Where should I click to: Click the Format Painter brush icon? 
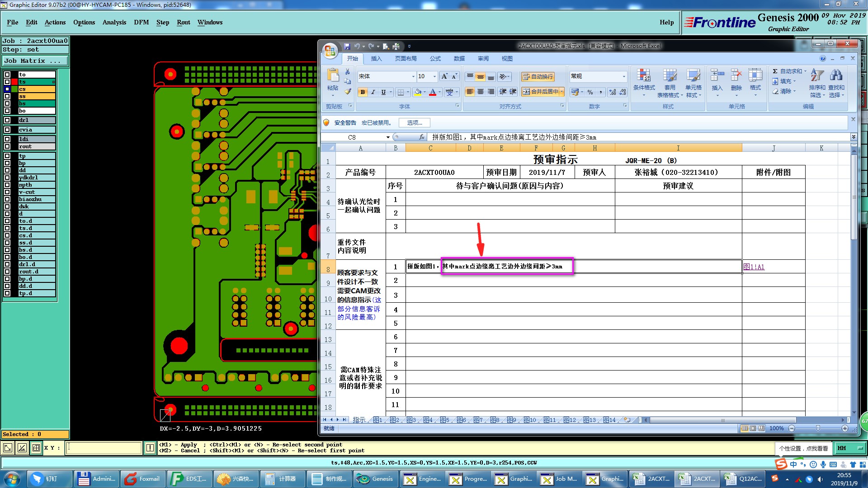point(348,92)
